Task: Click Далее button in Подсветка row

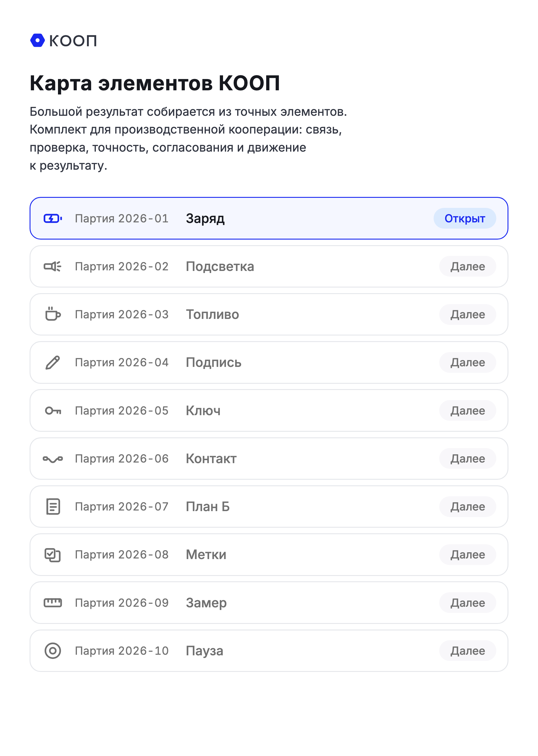Action: point(467,266)
